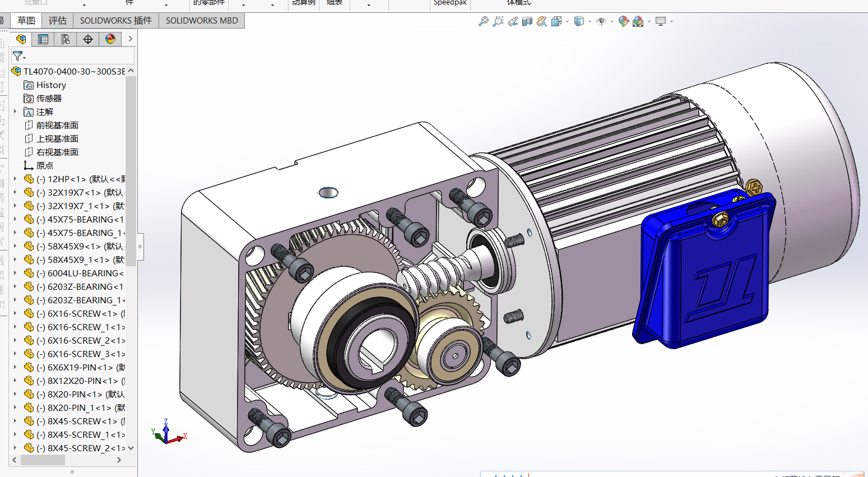Select the 8X45-SCREW<1> component
Viewport: 868px width, 477px height.
click(x=75, y=421)
